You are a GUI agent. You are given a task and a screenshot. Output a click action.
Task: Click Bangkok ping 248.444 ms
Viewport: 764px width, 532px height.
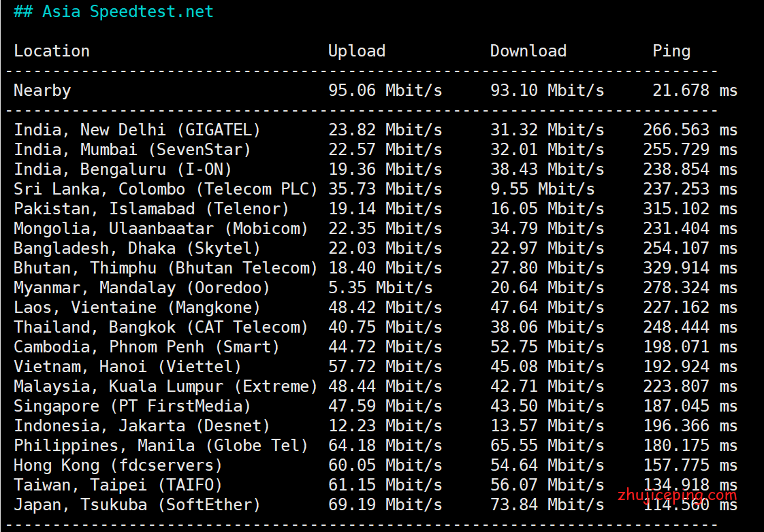[690, 327]
